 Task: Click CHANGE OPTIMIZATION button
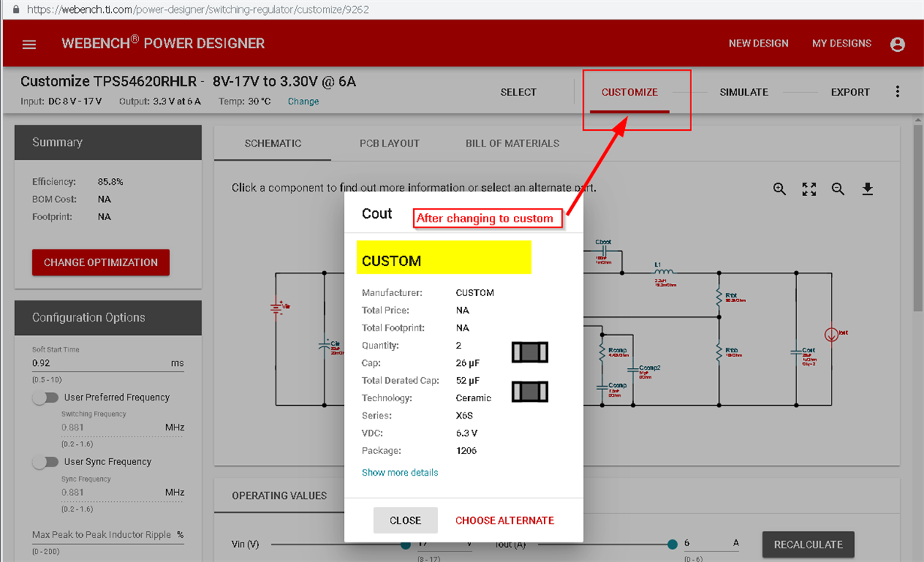pos(101,262)
